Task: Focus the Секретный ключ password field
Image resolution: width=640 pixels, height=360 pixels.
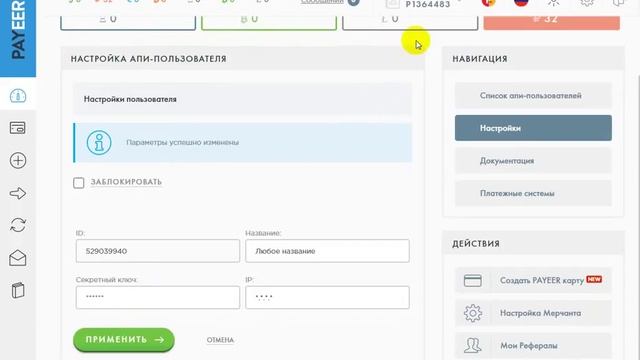Action: 158,297
